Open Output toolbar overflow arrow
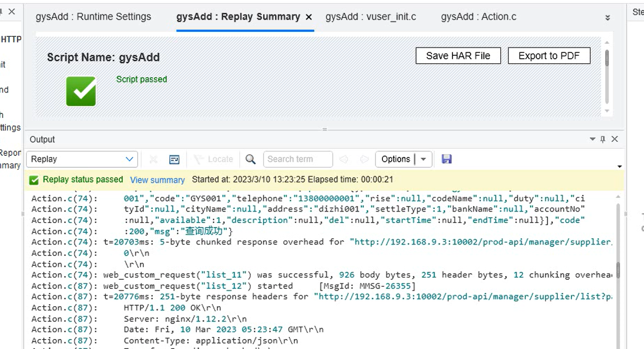Viewport: 644px width, 349px height. (620, 166)
